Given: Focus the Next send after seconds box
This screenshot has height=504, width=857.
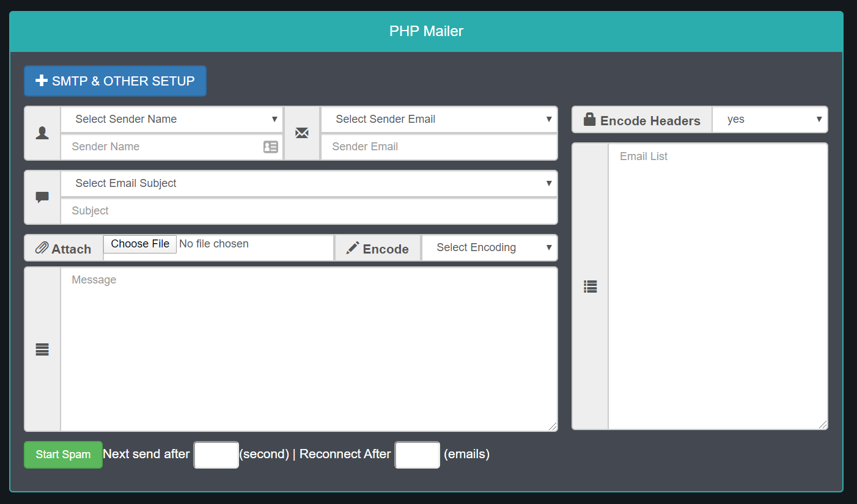Looking at the screenshot, I should [216, 455].
